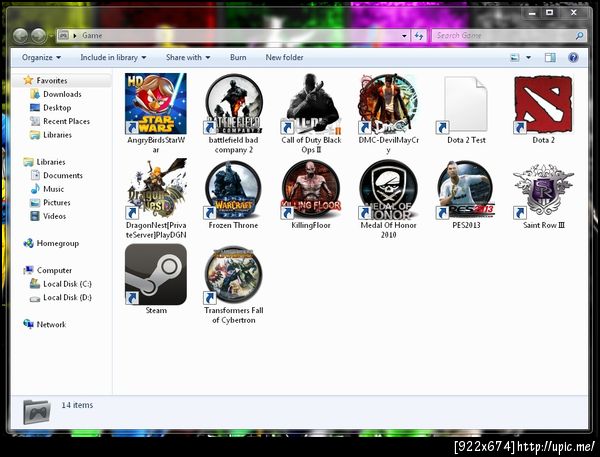Select the Medal Of Honor 2010 icon

pos(389,189)
